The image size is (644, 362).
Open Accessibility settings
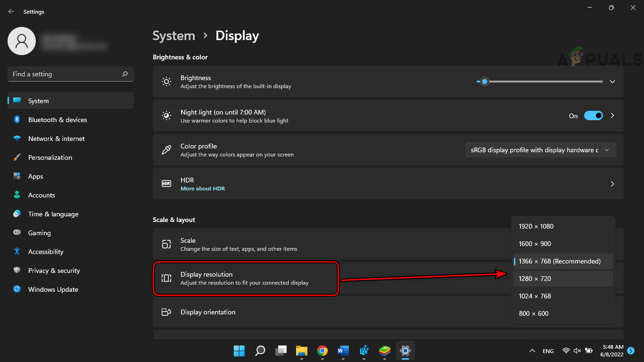45,252
